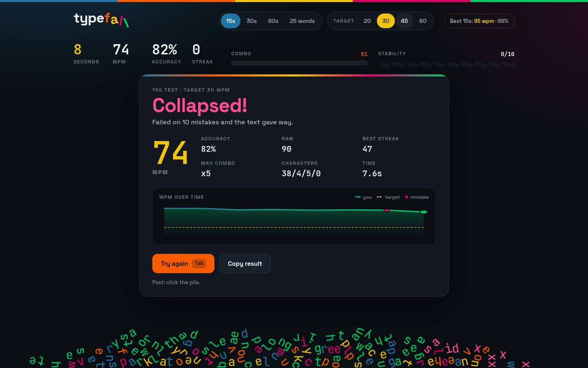The width and height of the screenshot is (588, 368).
Task: Copy the result to clipboard
Action: (245, 263)
